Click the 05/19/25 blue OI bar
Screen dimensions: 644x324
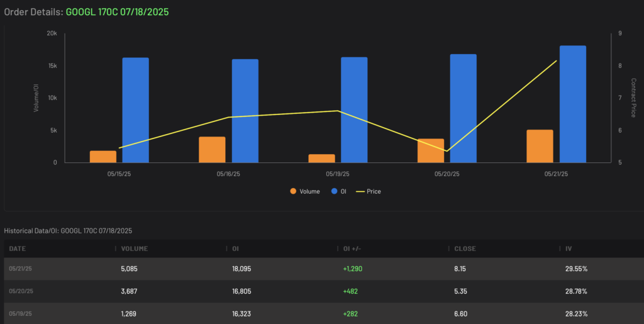coord(354,110)
